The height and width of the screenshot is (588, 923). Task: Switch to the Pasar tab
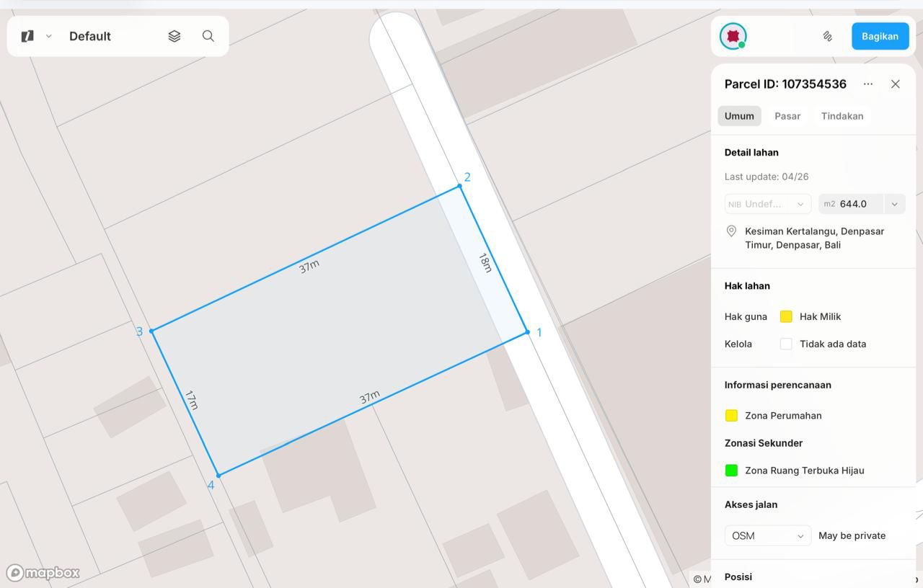787,116
